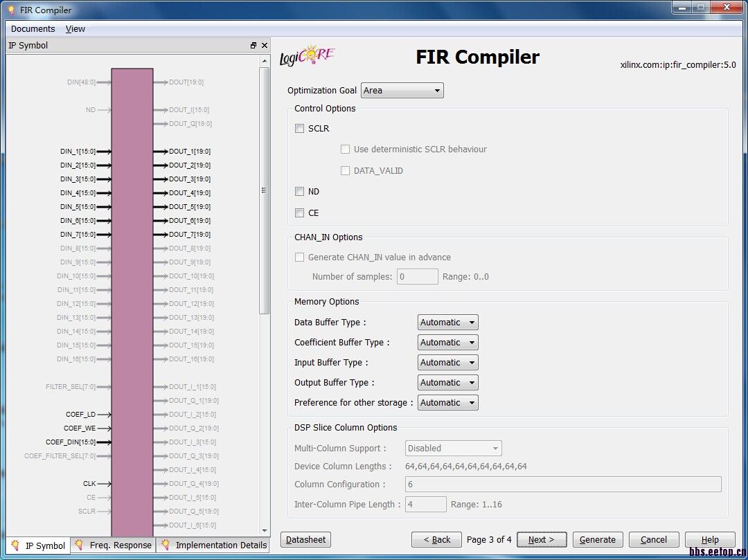Viewport: 748px width, 560px height.
Task: Click the IP Symbol vertical scrollbar thumb
Action: [265, 190]
